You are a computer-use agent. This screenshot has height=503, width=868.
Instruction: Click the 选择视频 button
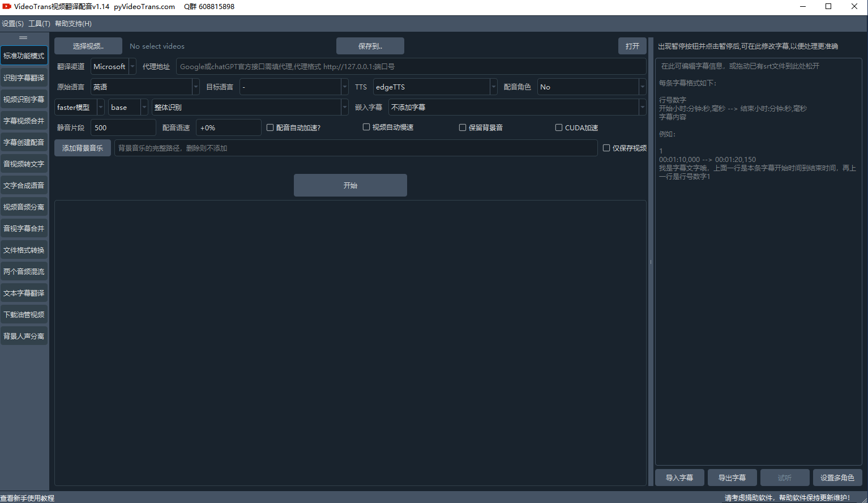88,46
